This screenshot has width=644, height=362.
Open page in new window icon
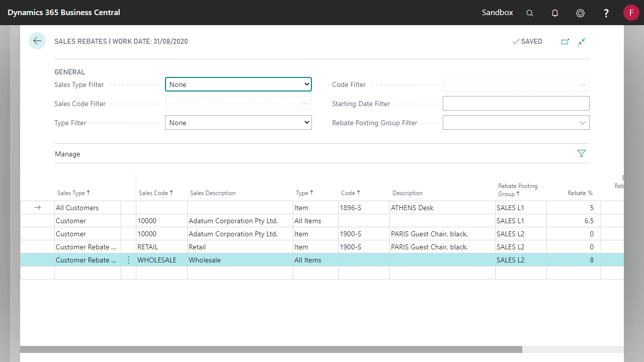pos(565,42)
